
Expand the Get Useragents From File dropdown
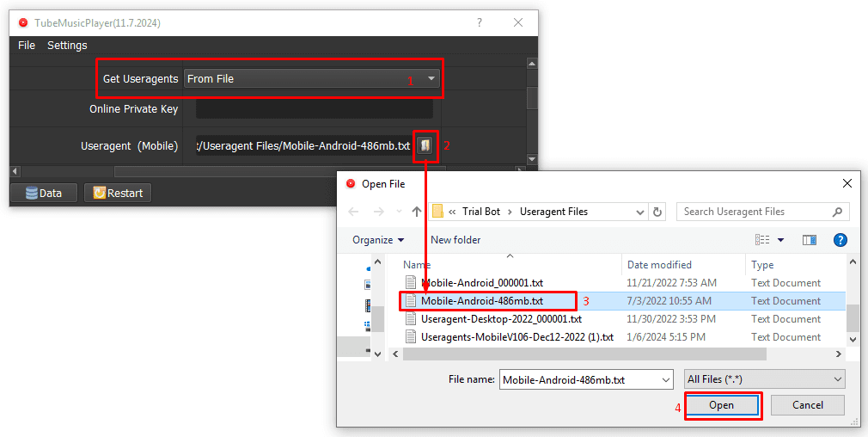(x=431, y=78)
